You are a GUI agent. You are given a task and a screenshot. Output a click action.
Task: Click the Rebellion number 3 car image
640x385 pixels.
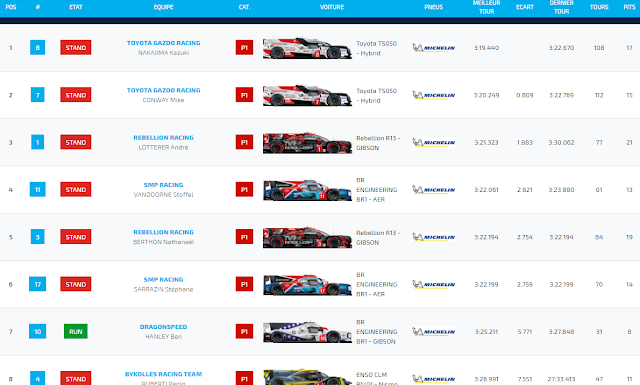(x=307, y=237)
